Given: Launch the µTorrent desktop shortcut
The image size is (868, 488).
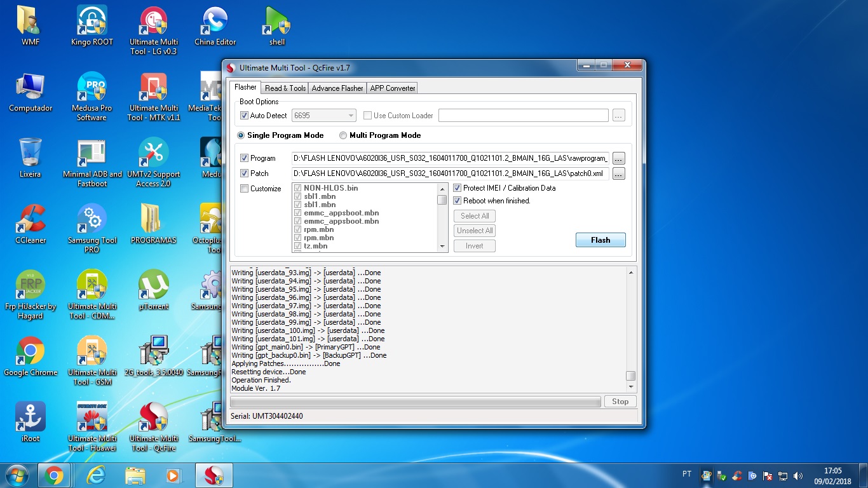Looking at the screenshot, I should 153,290.
